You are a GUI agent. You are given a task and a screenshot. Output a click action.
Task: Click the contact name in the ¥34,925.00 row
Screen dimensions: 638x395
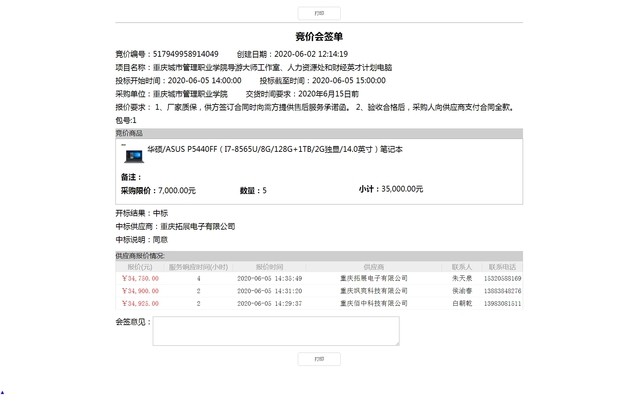click(462, 304)
